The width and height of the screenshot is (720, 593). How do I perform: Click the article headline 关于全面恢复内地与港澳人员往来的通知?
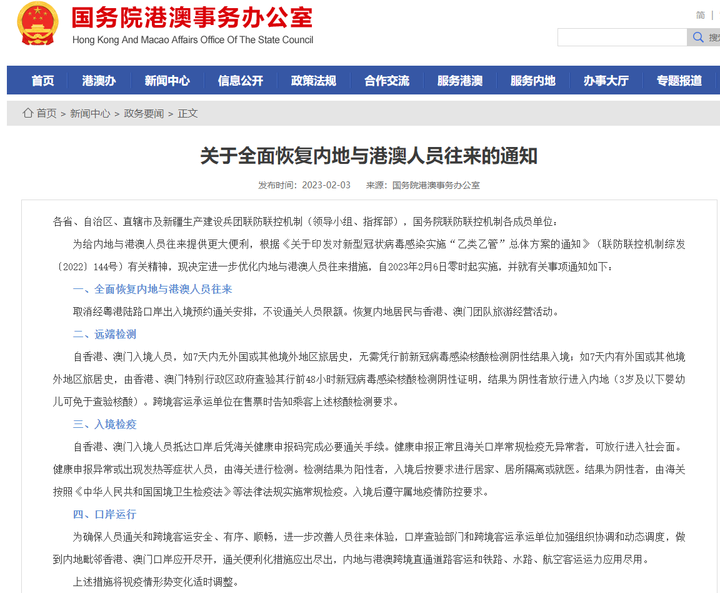(369, 156)
